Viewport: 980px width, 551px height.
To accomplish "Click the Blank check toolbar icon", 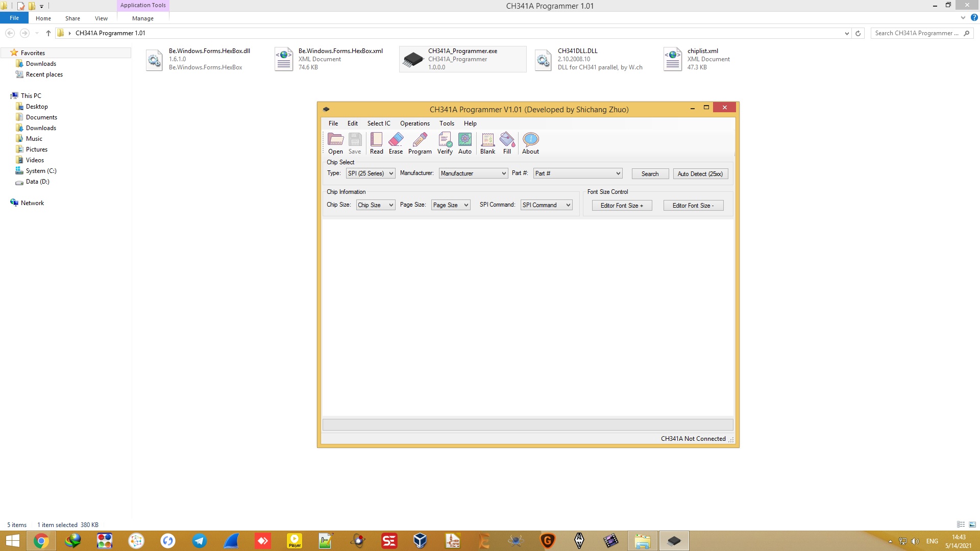I will 487,143.
